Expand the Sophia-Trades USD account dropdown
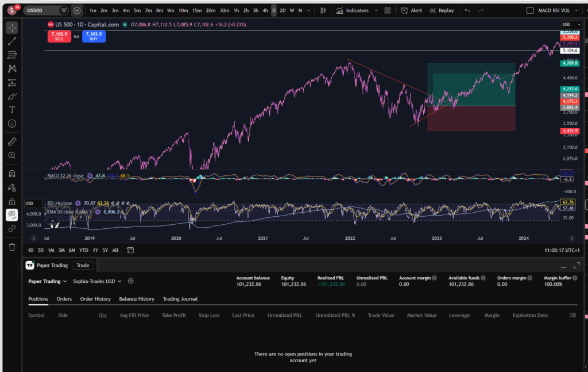The width and height of the screenshot is (588, 372). (97, 281)
